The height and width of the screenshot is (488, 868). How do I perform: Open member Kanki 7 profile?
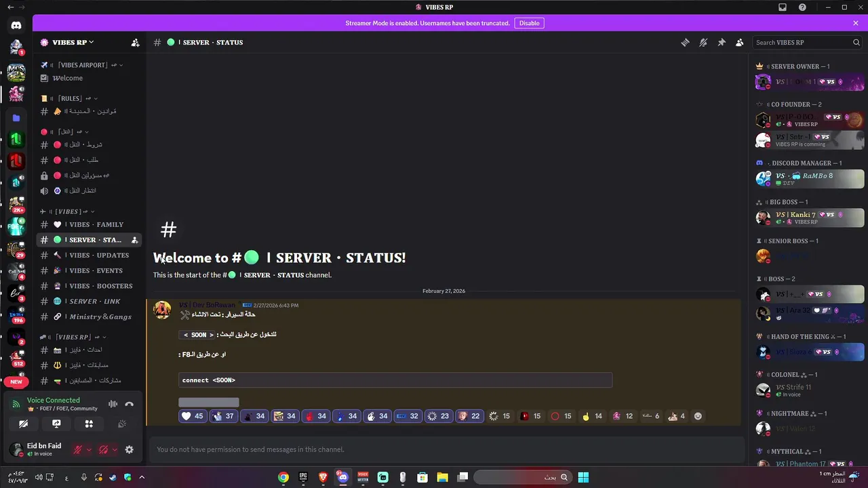coord(810,218)
